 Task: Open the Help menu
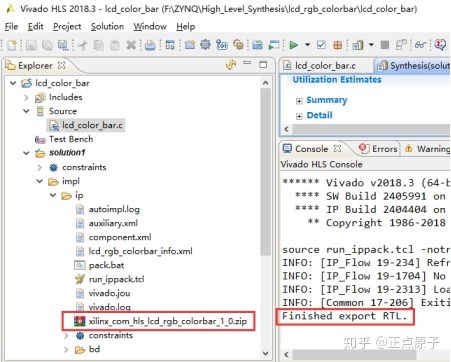point(186,26)
